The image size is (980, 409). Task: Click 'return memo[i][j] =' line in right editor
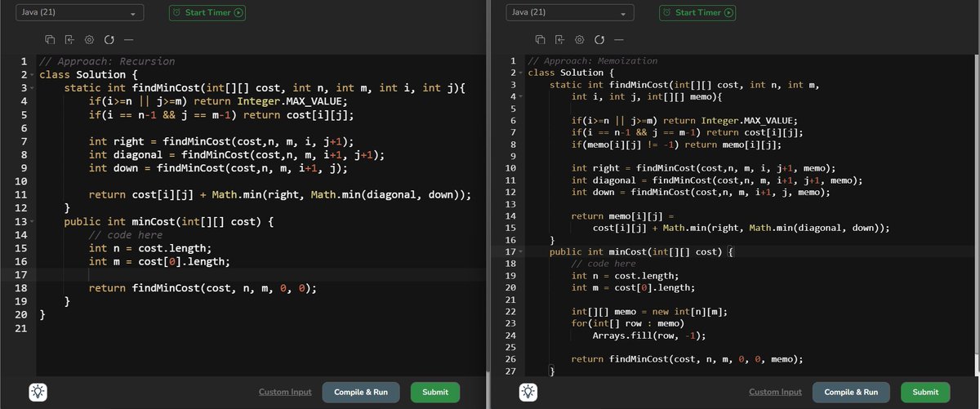pos(623,216)
